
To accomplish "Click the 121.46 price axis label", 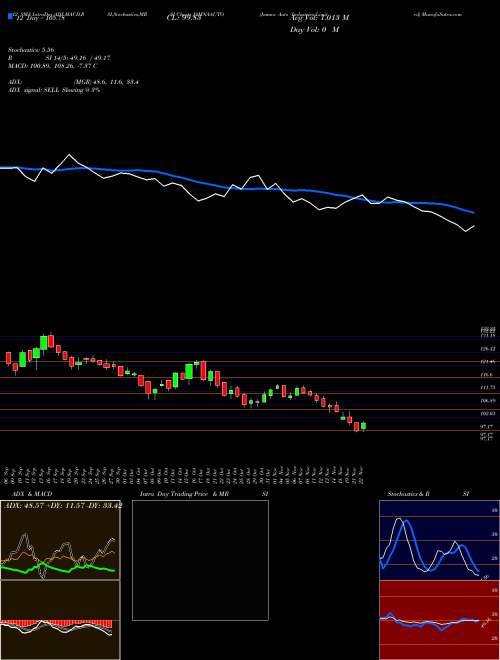I will pos(487,362).
